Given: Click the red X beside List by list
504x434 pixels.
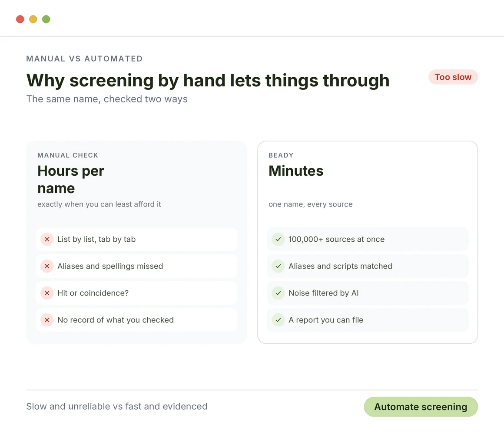Looking at the screenshot, I should pos(47,239).
